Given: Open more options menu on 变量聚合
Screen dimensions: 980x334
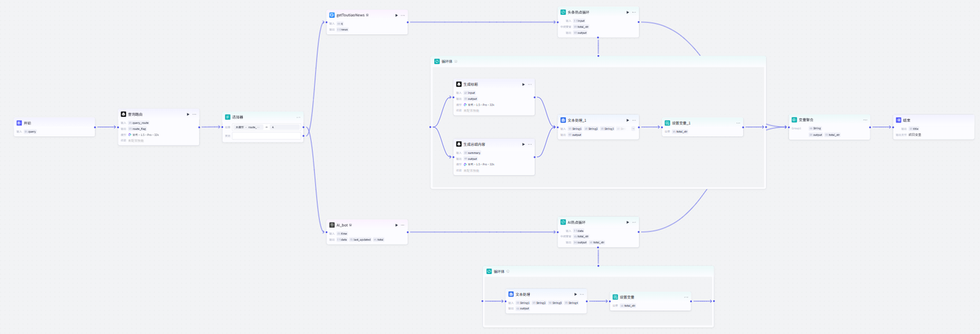Looking at the screenshot, I should (x=866, y=120).
